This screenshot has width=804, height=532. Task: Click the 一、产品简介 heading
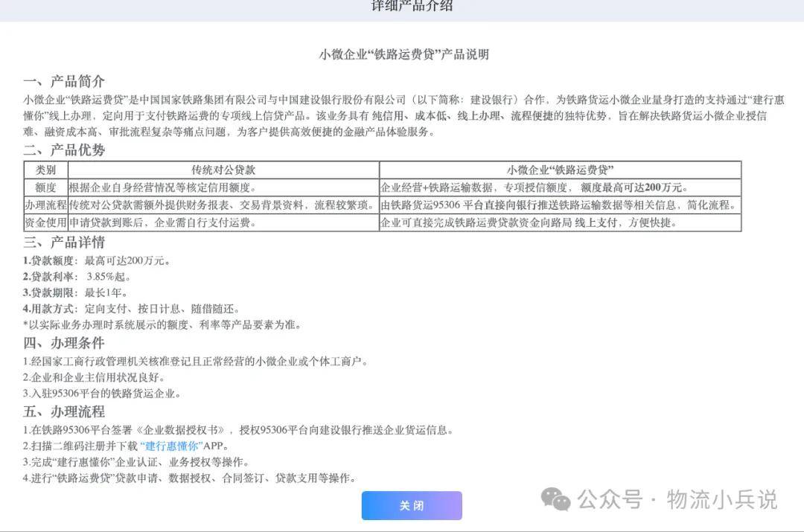[x=64, y=81]
